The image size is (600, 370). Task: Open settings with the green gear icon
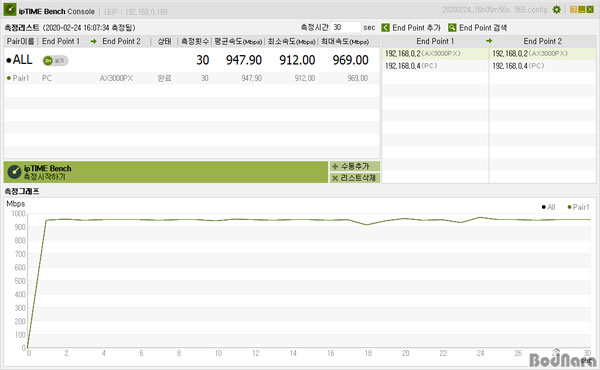(x=556, y=10)
